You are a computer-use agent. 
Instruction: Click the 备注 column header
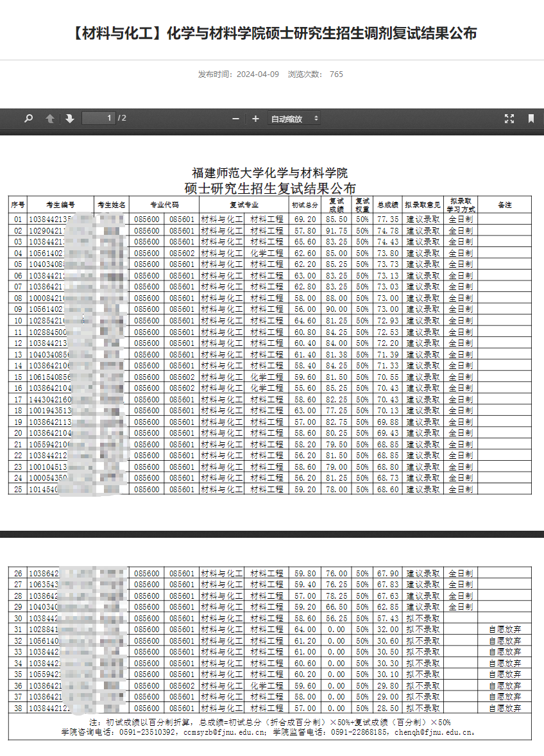[x=504, y=205]
